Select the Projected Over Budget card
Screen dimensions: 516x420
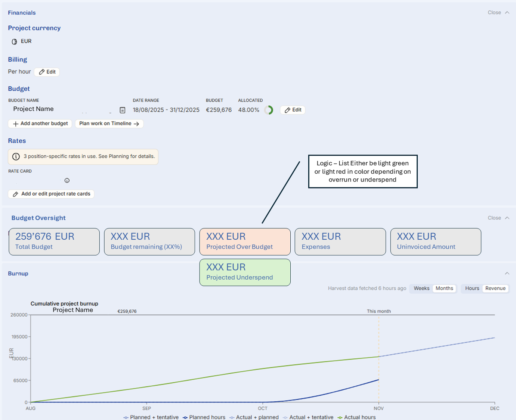(245, 242)
